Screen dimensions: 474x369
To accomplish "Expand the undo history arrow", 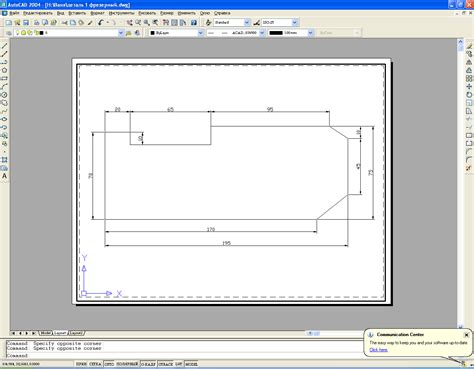I will [x=107, y=23].
